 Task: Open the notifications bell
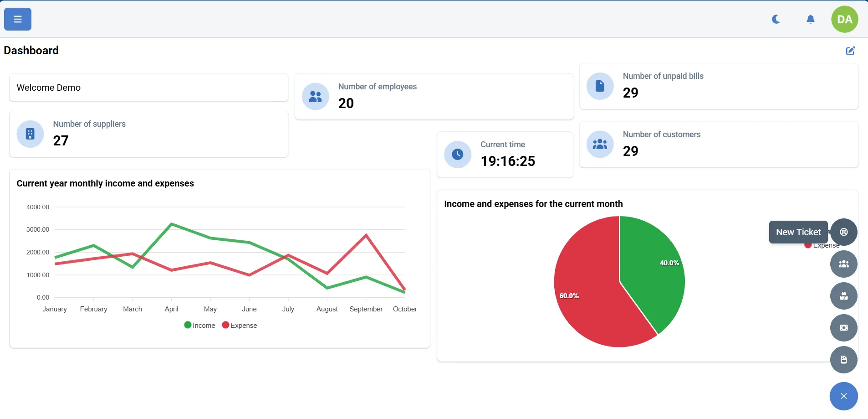(810, 19)
